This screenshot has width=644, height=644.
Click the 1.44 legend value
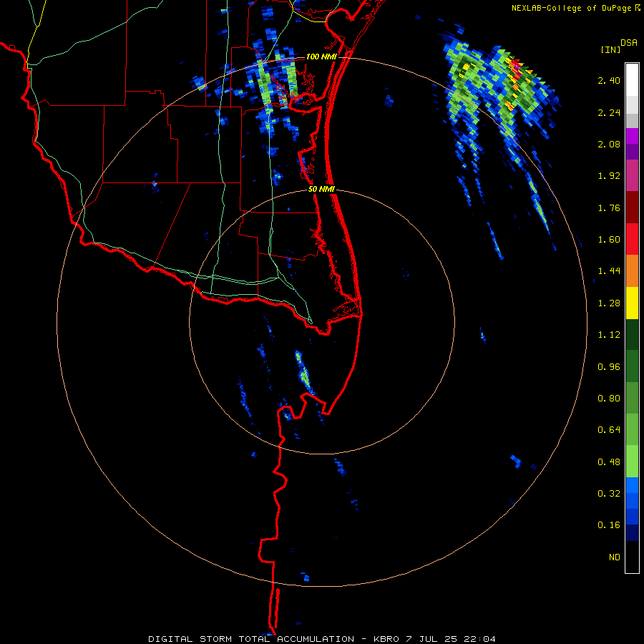point(609,271)
